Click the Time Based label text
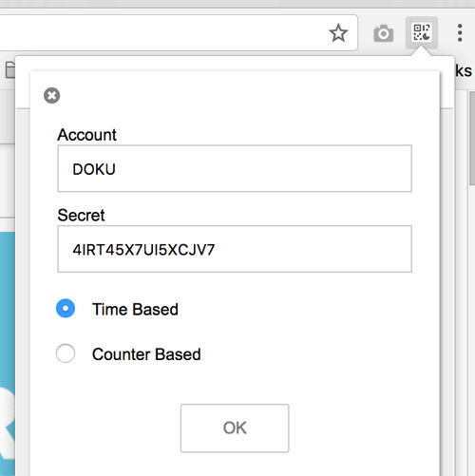 135,309
